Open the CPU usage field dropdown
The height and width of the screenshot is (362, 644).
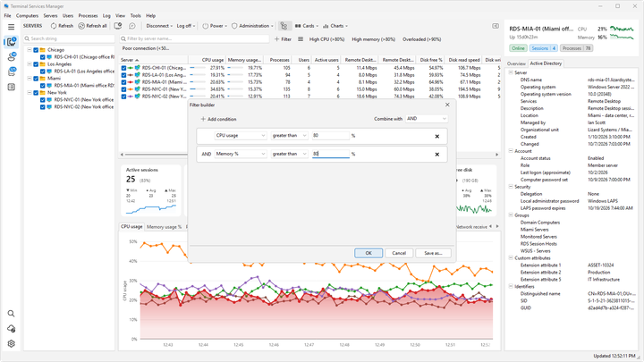tap(241, 136)
